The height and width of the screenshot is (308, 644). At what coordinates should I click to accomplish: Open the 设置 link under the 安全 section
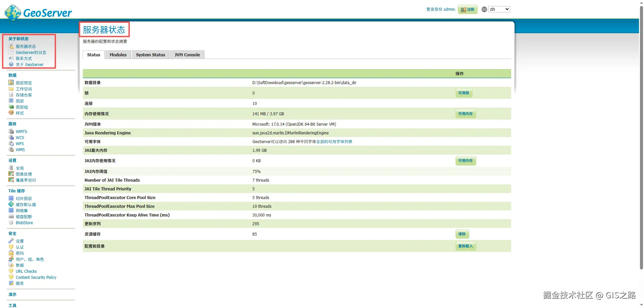(20, 241)
